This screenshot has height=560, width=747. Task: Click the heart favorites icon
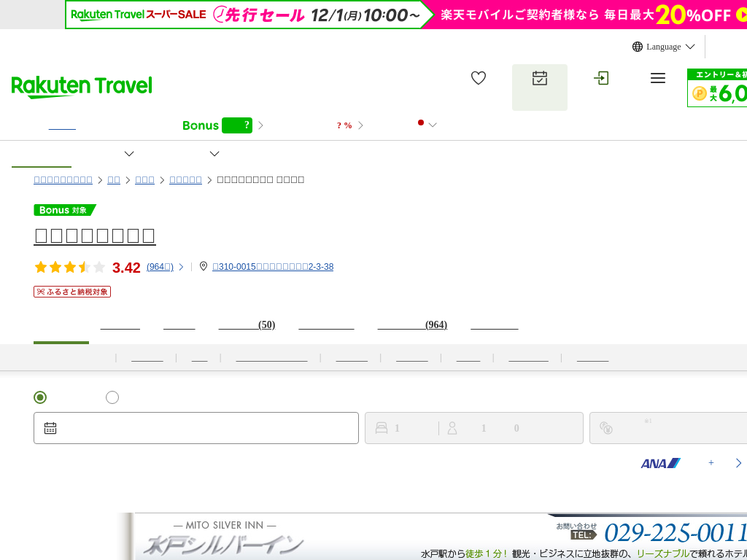point(479,78)
